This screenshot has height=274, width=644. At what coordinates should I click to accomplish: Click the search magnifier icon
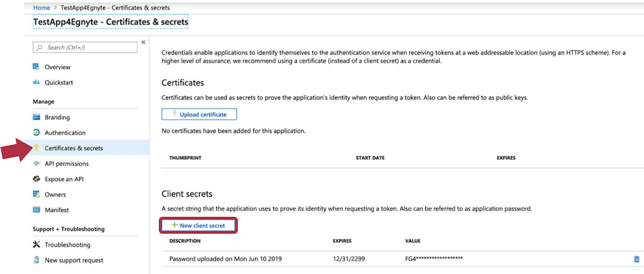tap(40, 48)
